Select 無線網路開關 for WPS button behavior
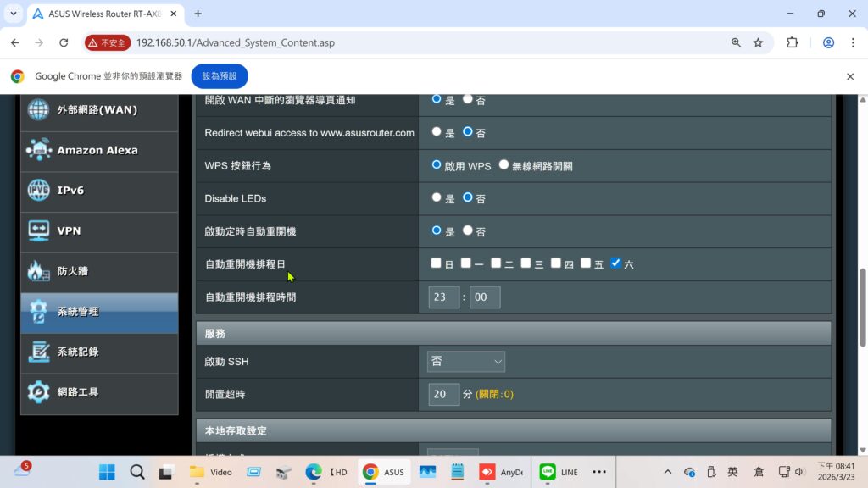 click(504, 165)
